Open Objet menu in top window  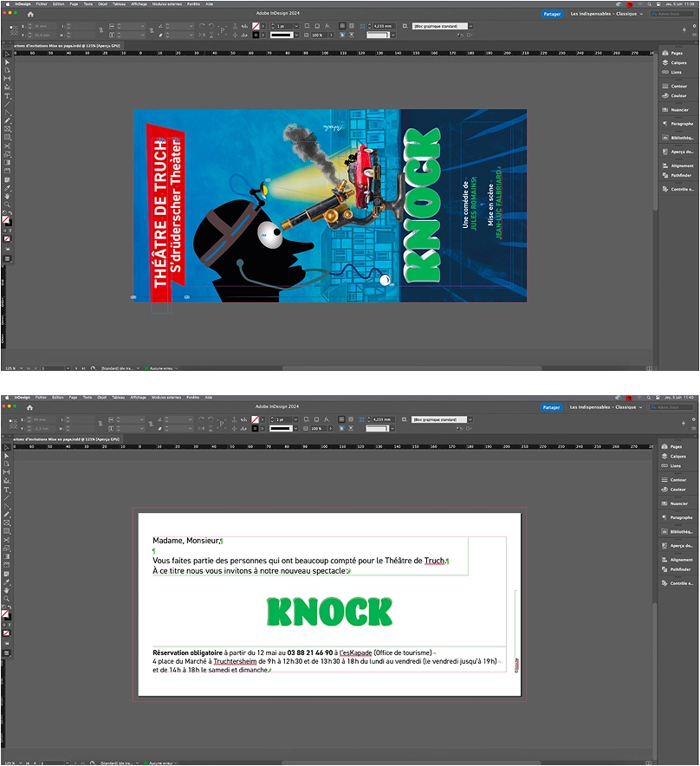coord(102,4)
